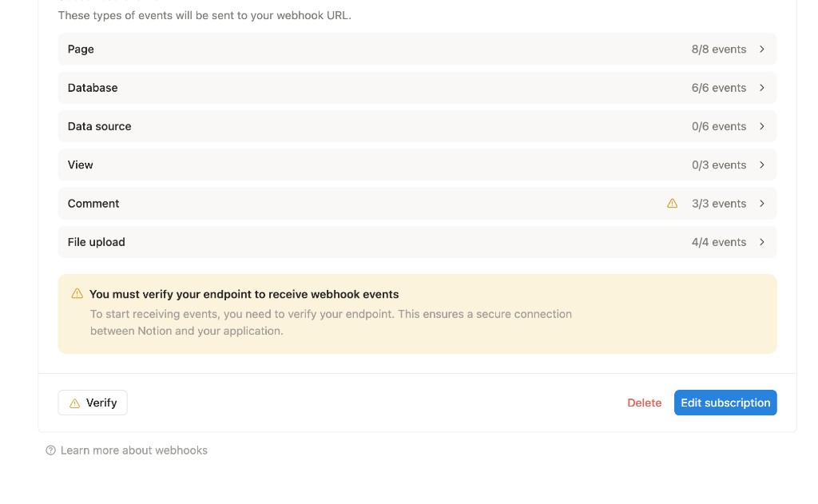The height and width of the screenshot is (504, 818).
Task: Select the Comment label
Action: [x=93, y=204]
